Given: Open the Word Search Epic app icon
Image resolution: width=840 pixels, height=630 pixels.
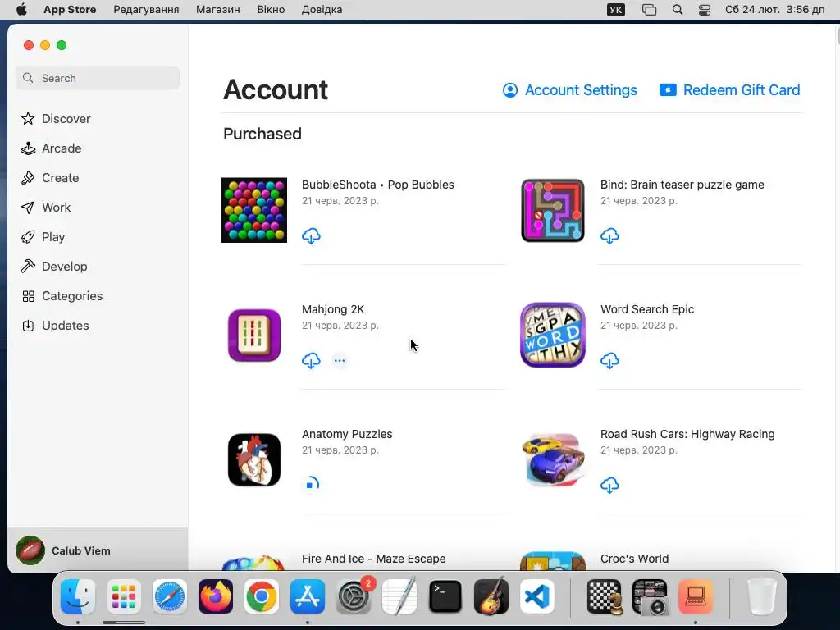Looking at the screenshot, I should click(x=553, y=335).
